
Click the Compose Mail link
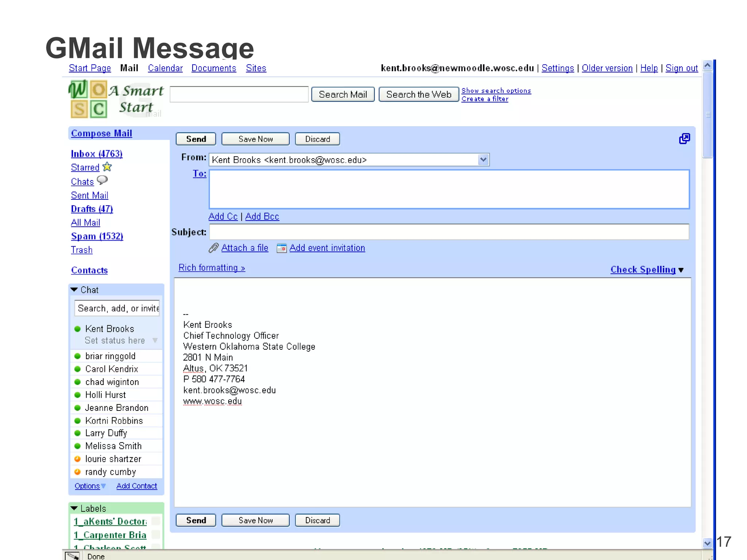coord(101,133)
